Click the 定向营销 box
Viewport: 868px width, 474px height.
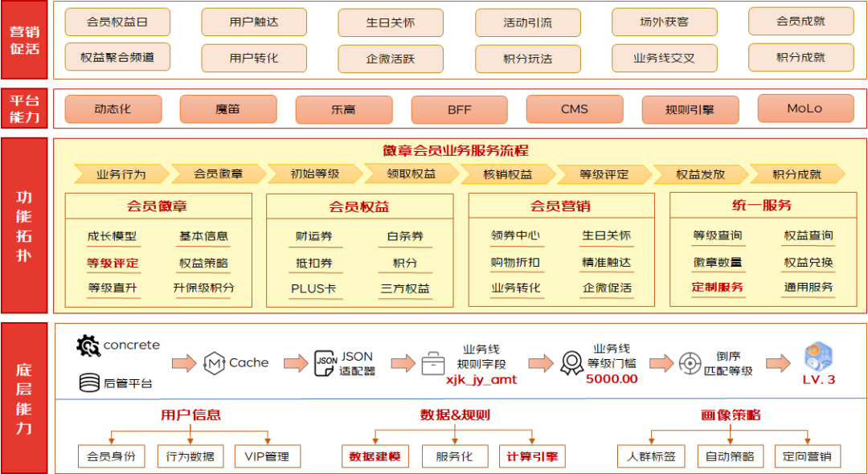click(807, 456)
